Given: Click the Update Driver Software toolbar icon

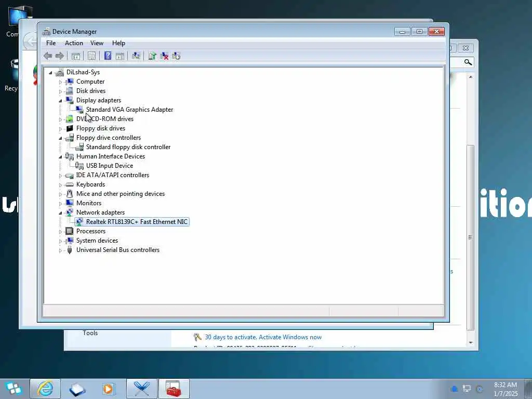Looking at the screenshot, I should pyautogui.click(x=152, y=56).
